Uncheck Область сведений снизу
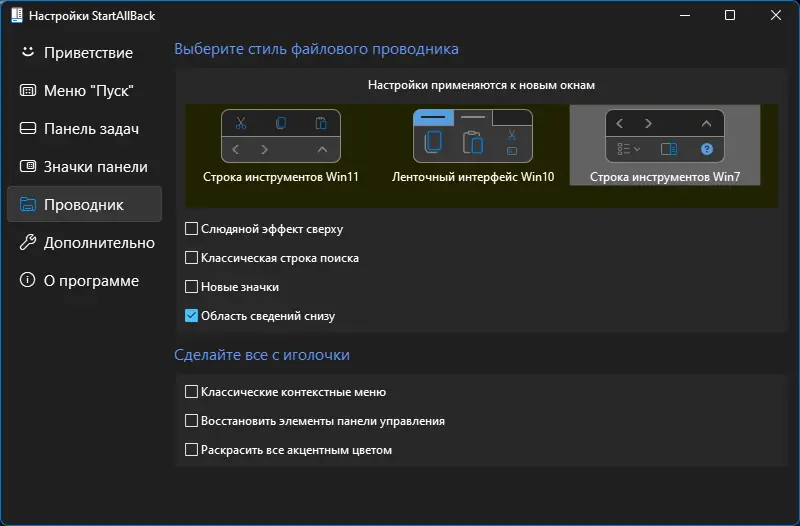This screenshot has width=800, height=526. 191,316
